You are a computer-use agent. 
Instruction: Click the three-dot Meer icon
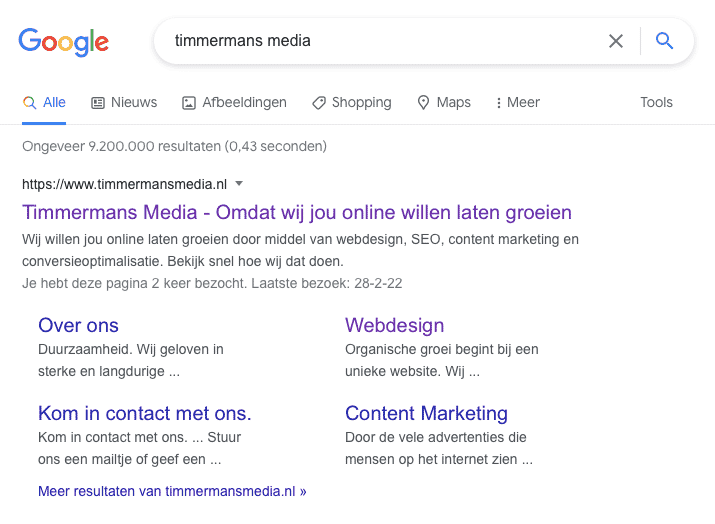pyautogui.click(x=498, y=103)
